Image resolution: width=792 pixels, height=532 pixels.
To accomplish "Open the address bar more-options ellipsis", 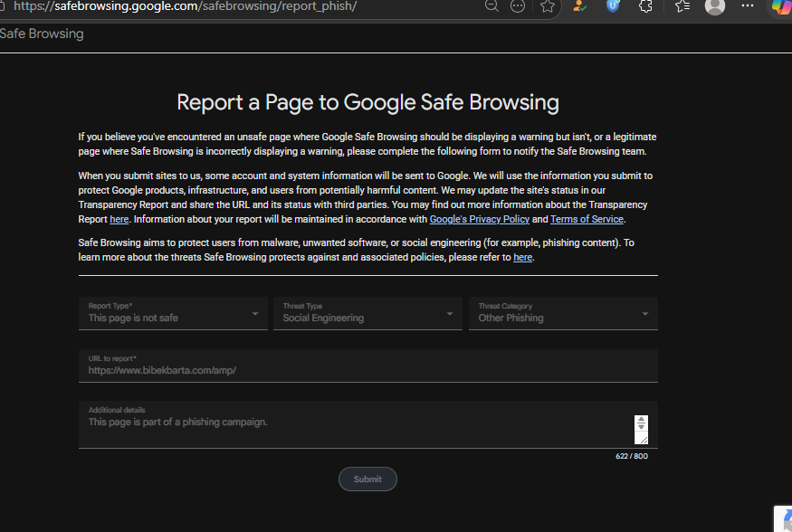I will pyautogui.click(x=518, y=6).
